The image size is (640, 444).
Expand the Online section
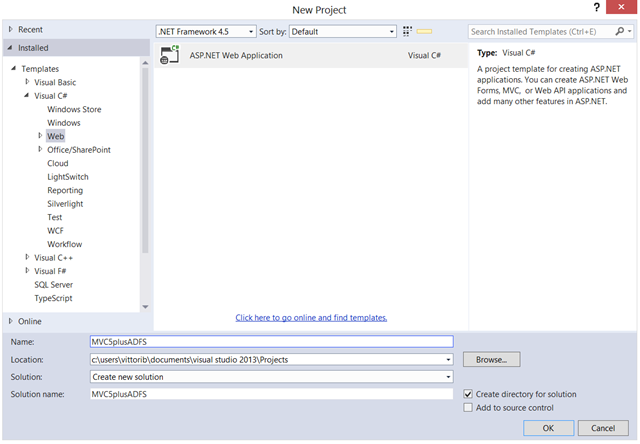click(x=11, y=321)
